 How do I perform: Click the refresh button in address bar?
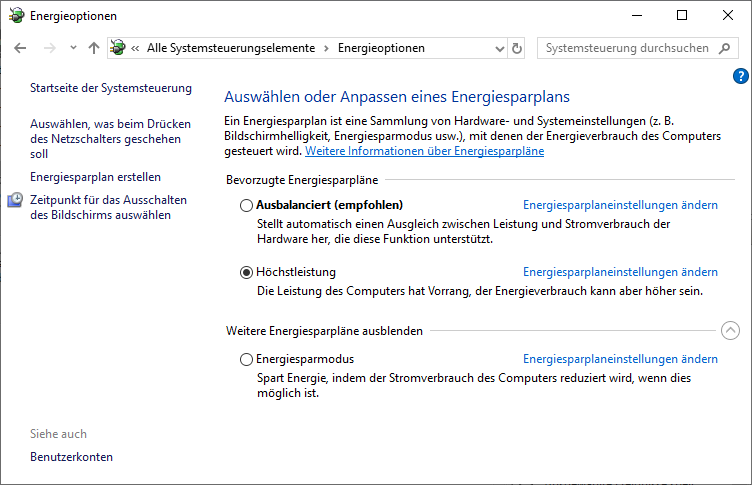click(x=517, y=48)
